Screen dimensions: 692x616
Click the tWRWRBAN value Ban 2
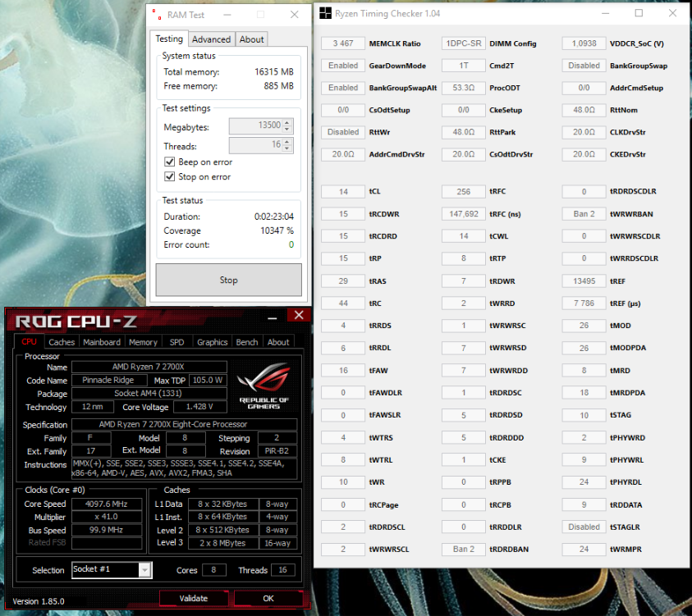coord(584,214)
